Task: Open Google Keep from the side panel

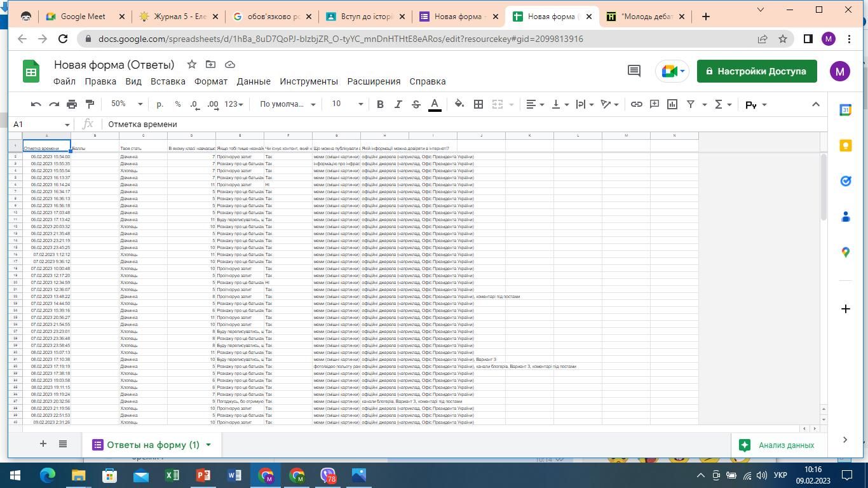Action: coord(845,146)
